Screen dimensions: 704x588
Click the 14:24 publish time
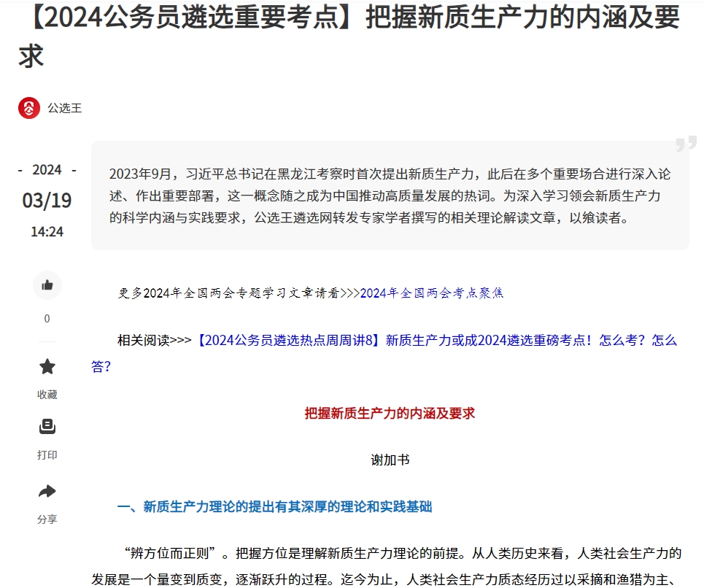(47, 232)
